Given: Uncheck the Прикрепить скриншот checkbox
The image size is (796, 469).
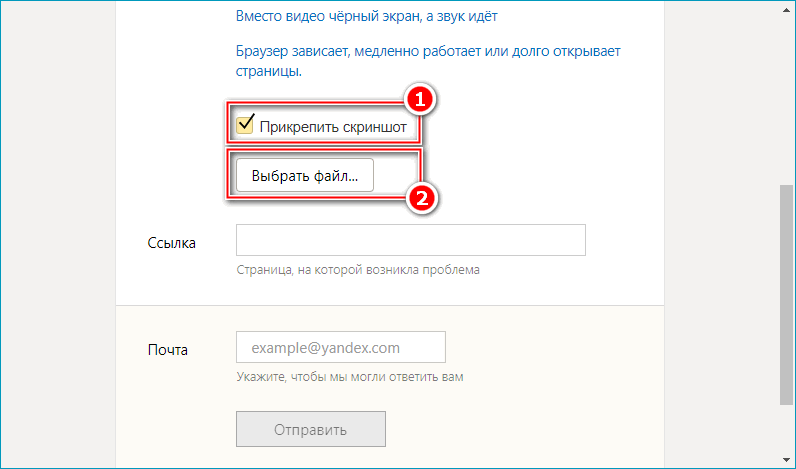Looking at the screenshot, I should pyautogui.click(x=244, y=125).
